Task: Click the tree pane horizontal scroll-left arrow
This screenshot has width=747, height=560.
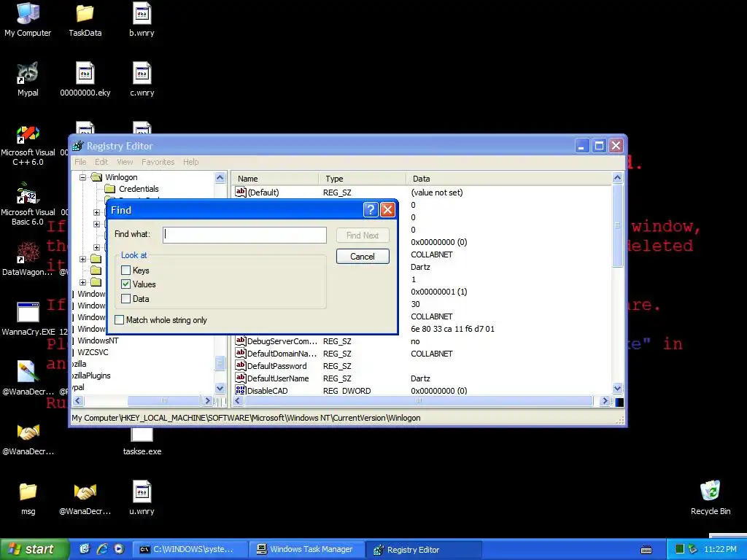Action: (78, 401)
